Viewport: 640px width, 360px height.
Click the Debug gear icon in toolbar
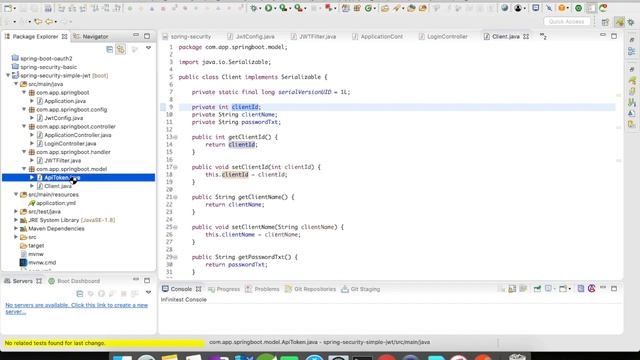click(x=254, y=8)
